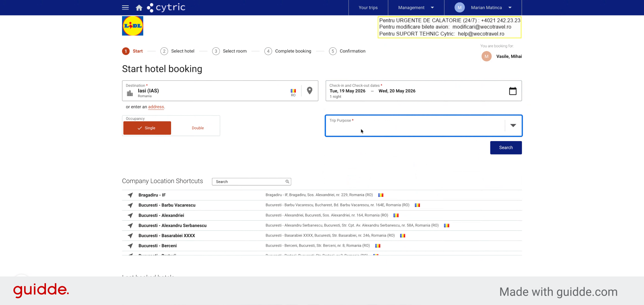
Task: Click the search magnifier in shortcuts box
Action: click(287, 182)
